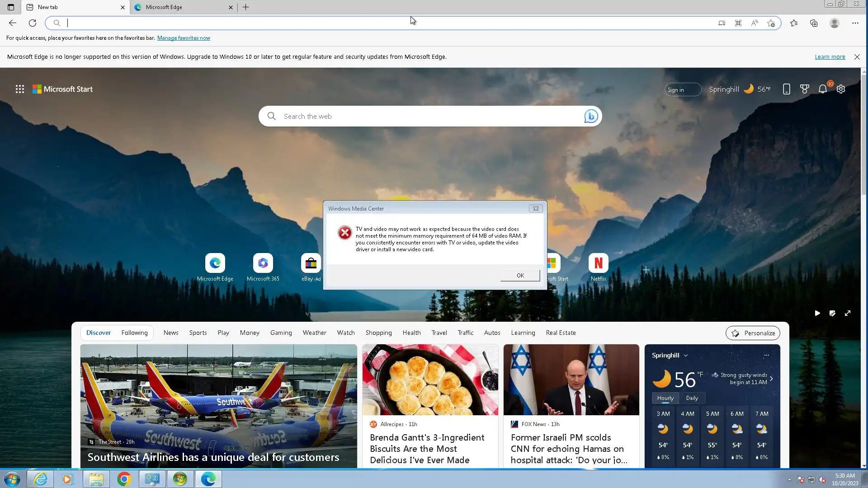This screenshot has width=868, height=488.
Task: Switch weather card to Daily view
Action: (x=692, y=398)
